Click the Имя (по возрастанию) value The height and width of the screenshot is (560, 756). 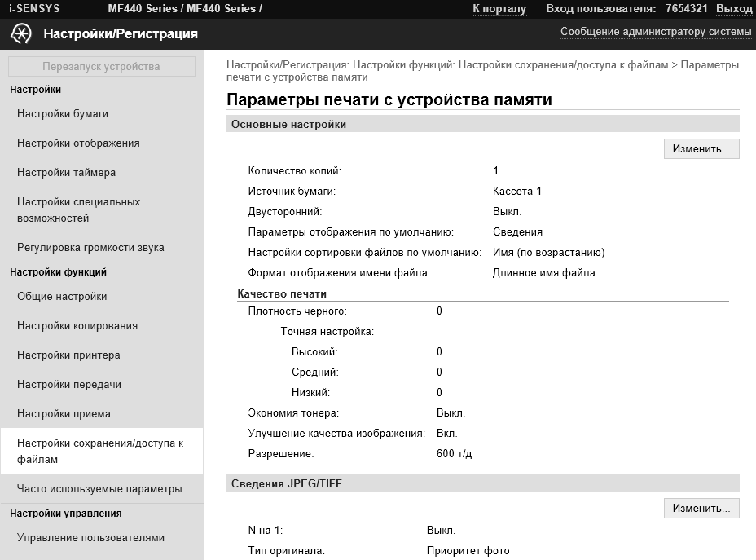[549, 253]
